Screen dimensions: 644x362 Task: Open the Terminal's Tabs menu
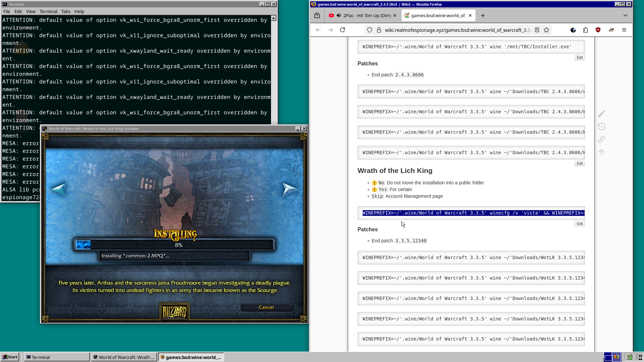(66, 11)
